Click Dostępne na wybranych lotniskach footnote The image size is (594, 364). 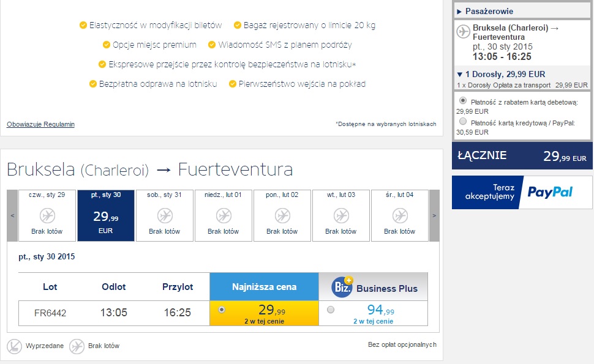[x=386, y=124]
